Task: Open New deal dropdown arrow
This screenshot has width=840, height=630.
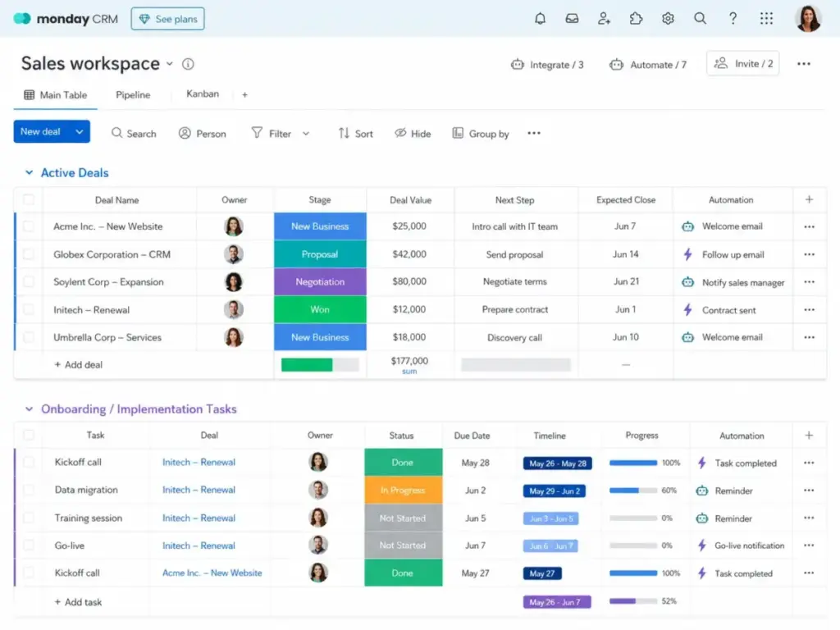Action: 80,132
